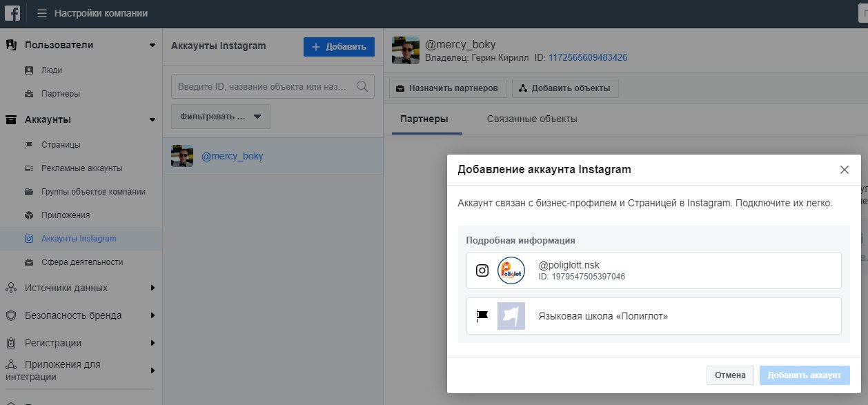Collapse the Пользователи section arrow

(152, 46)
